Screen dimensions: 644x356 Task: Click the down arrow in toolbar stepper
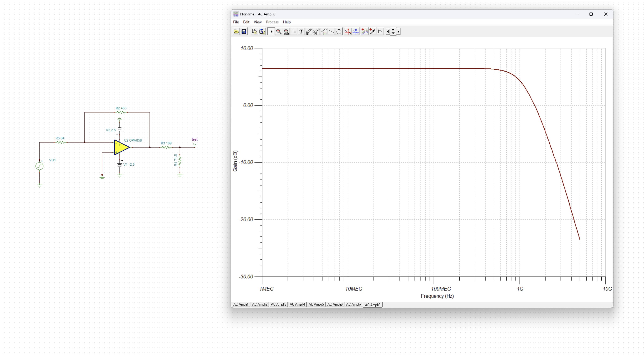pyautogui.click(x=393, y=33)
